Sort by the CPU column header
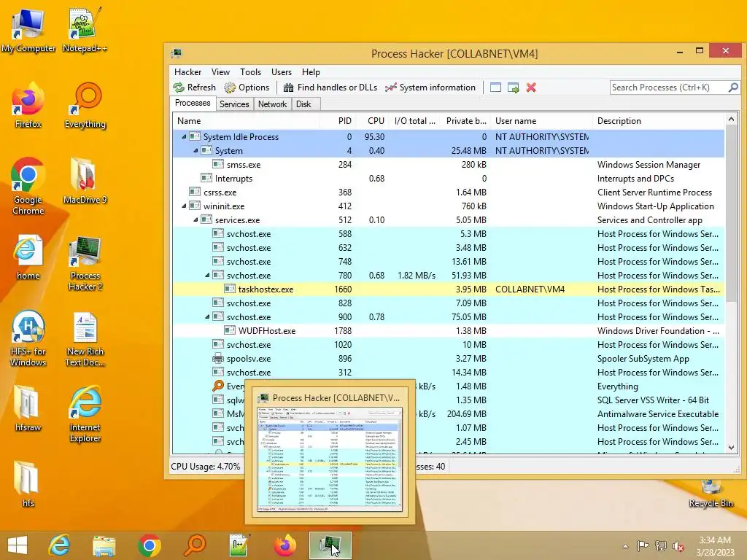Image resolution: width=747 pixels, height=560 pixels. (372, 121)
